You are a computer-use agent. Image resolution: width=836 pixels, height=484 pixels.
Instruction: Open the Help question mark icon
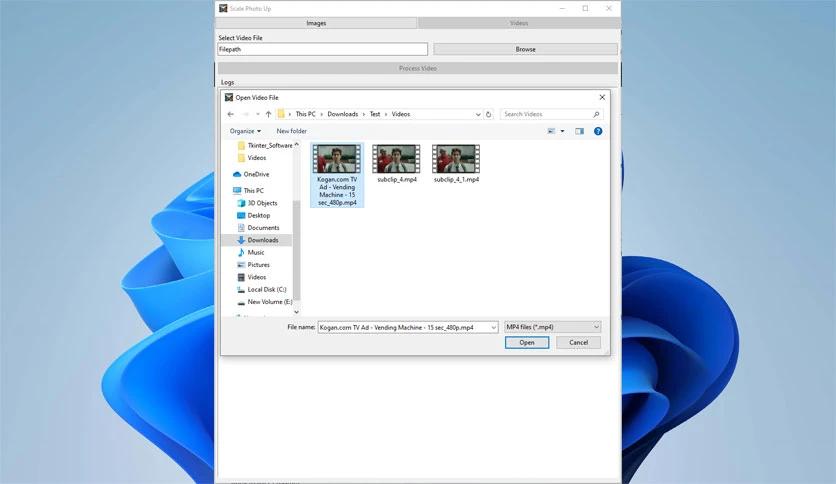tap(598, 131)
